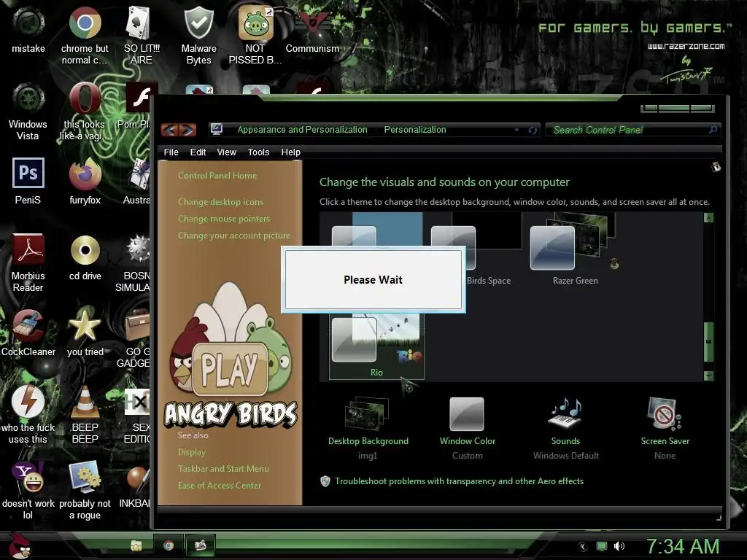Open 'chrome but normal c...' Chrome icon
Viewport: 747px width, 560px height.
(x=85, y=35)
